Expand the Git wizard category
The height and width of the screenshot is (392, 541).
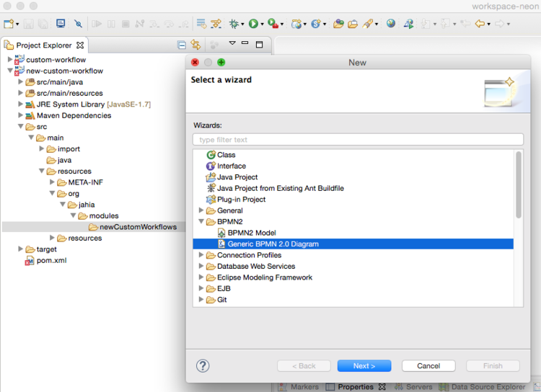201,299
